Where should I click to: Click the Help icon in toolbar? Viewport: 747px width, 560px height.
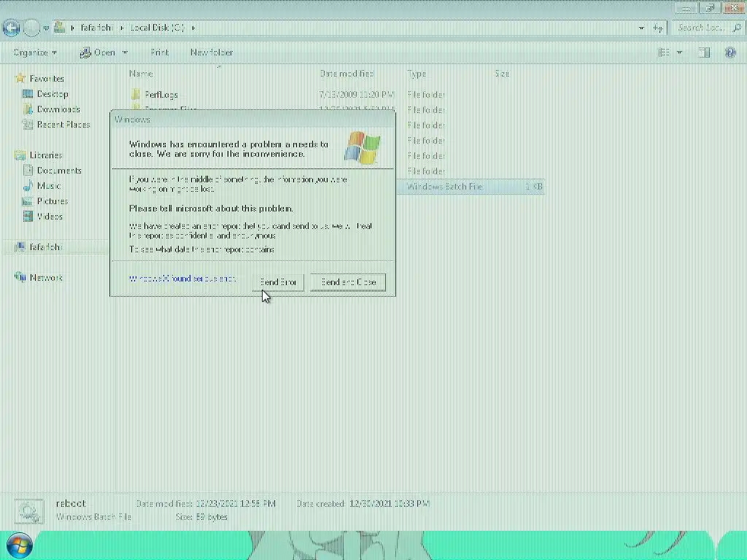(x=730, y=52)
